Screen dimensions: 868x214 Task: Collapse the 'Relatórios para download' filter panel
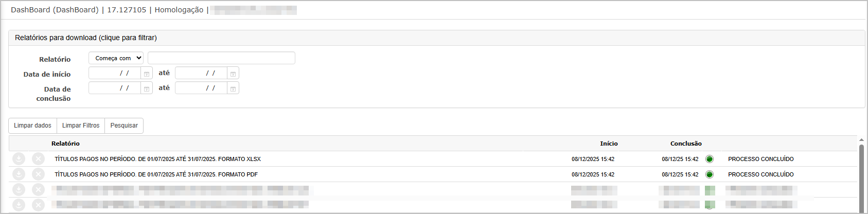pyautogui.click(x=85, y=38)
